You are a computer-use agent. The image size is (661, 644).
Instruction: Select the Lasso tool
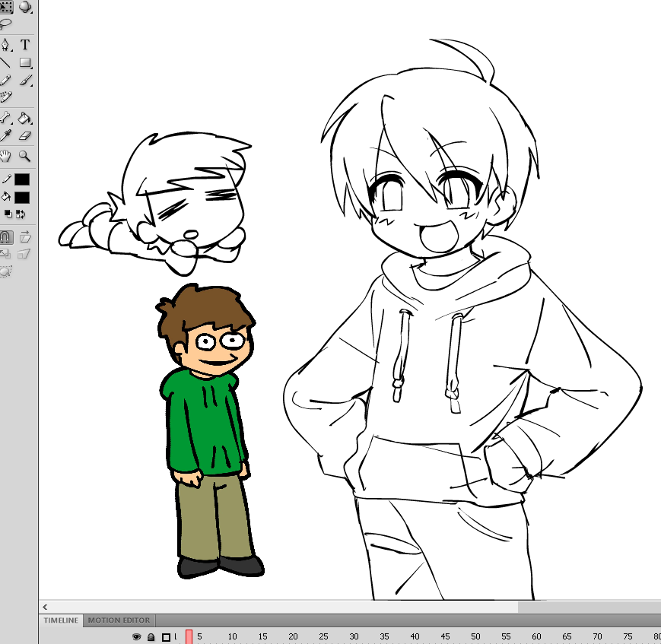pyautogui.click(x=6, y=24)
